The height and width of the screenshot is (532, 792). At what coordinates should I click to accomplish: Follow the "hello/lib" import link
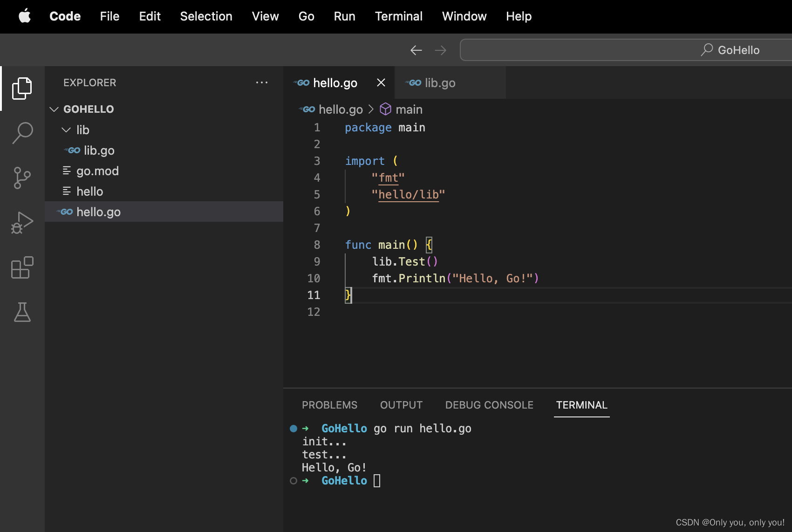(409, 194)
